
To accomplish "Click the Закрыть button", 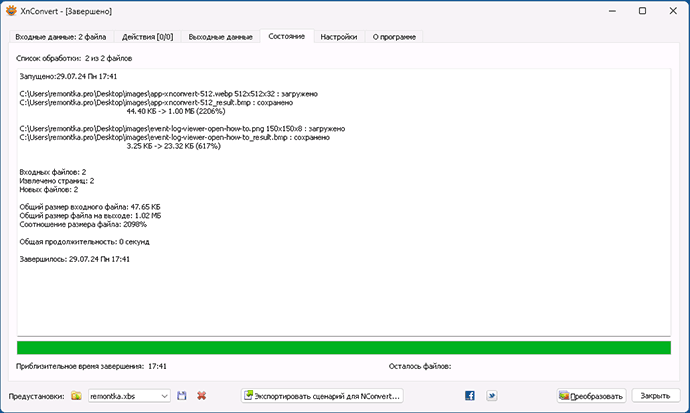I will 655,396.
